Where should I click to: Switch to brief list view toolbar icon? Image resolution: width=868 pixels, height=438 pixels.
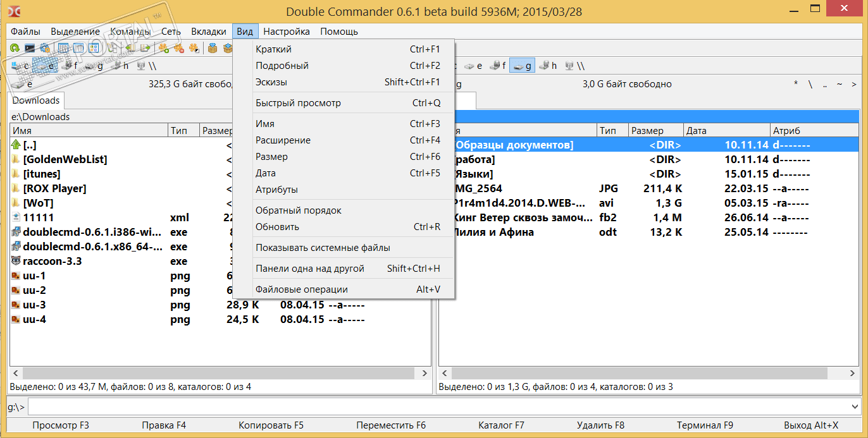[x=63, y=48]
